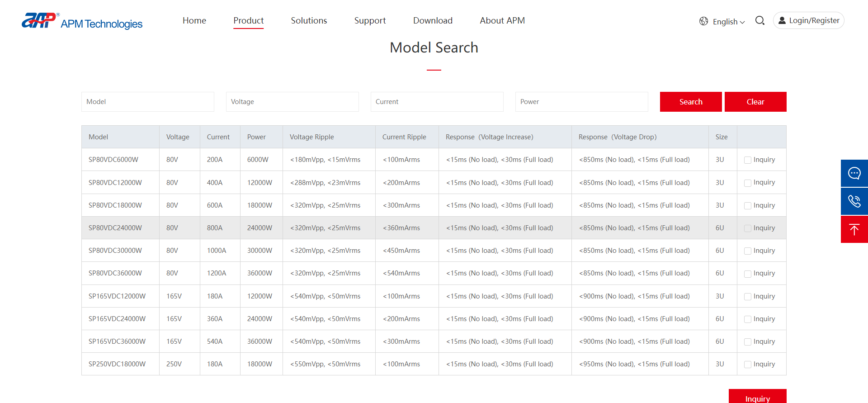Click model name SP165VDC12000W
This screenshot has width=868, height=403.
pos(117,296)
